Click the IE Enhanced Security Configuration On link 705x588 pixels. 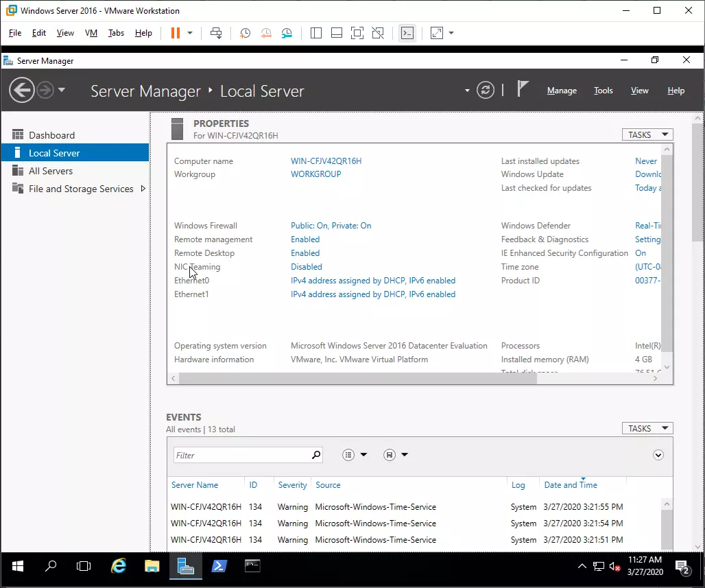641,253
